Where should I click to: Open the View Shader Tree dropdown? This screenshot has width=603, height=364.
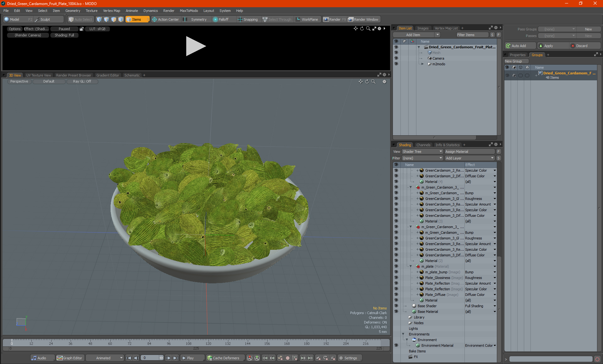(422, 152)
